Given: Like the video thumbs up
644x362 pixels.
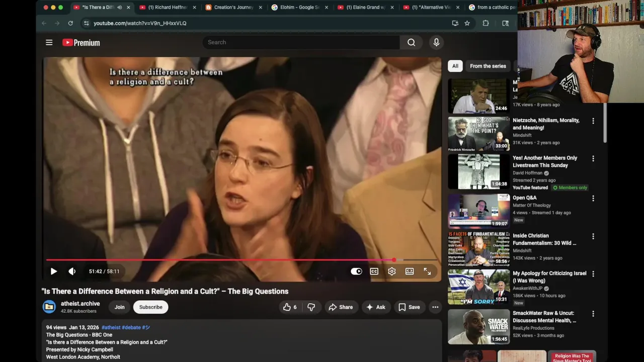Looking at the screenshot, I should pos(290,307).
